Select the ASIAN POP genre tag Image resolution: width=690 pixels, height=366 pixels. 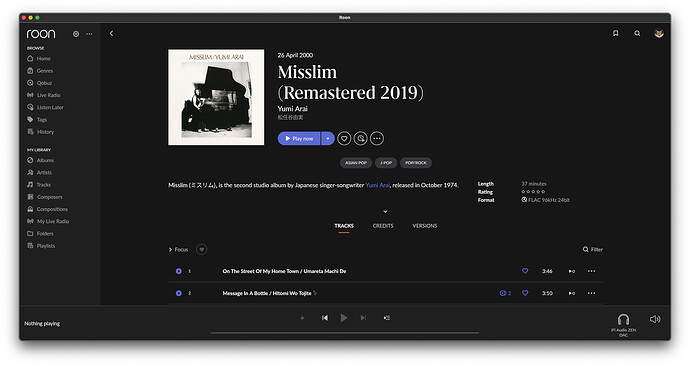pos(356,163)
